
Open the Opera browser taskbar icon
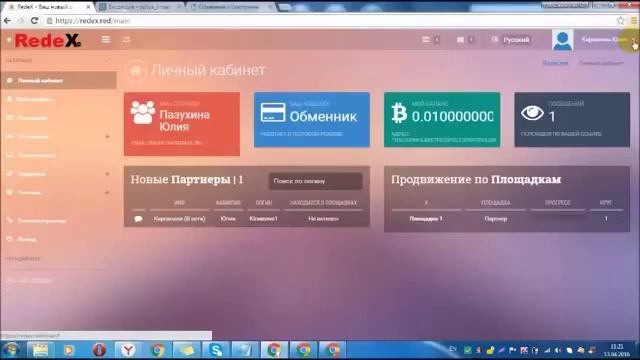[x=99, y=350]
